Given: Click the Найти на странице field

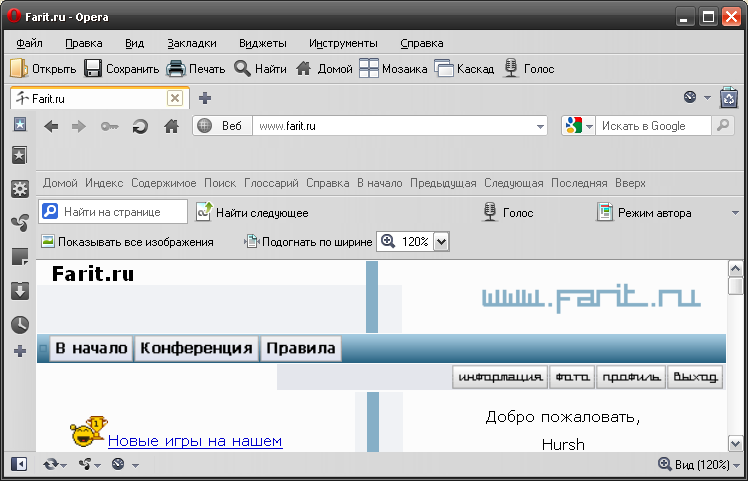Looking at the screenshot, I should (x=113, y=212).
